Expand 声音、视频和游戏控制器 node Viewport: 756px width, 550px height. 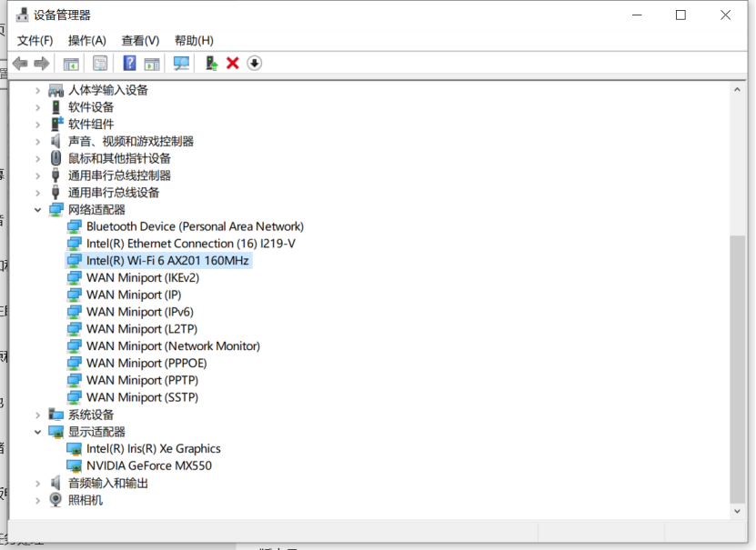(37, 141)
